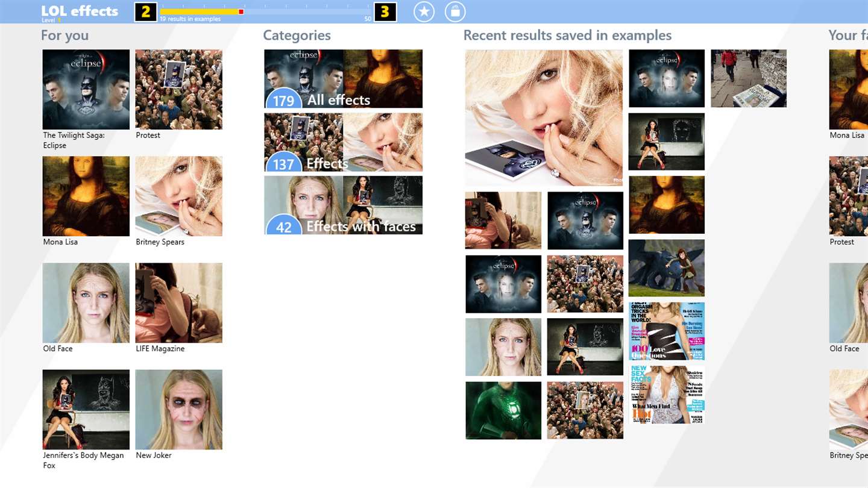Open the New Sex Facts magazine result
Image resolution: width=868 pixels, height=488 pixels.
(667, 395)
